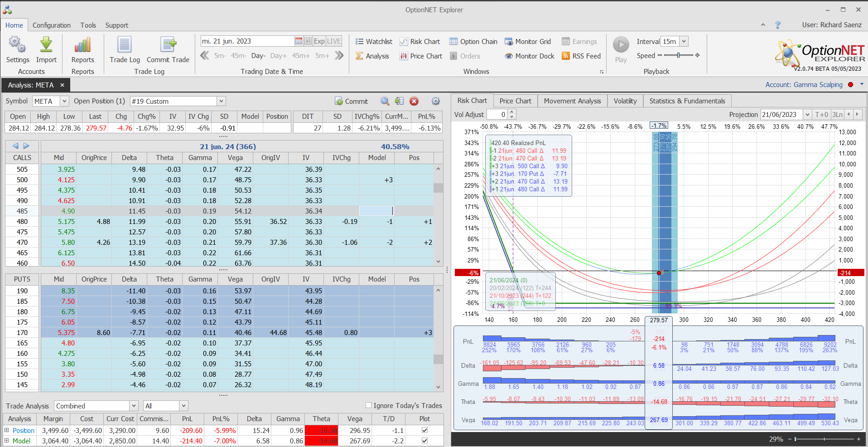
Task: Open the Watchlist window
Action: [x=374, y=42]
